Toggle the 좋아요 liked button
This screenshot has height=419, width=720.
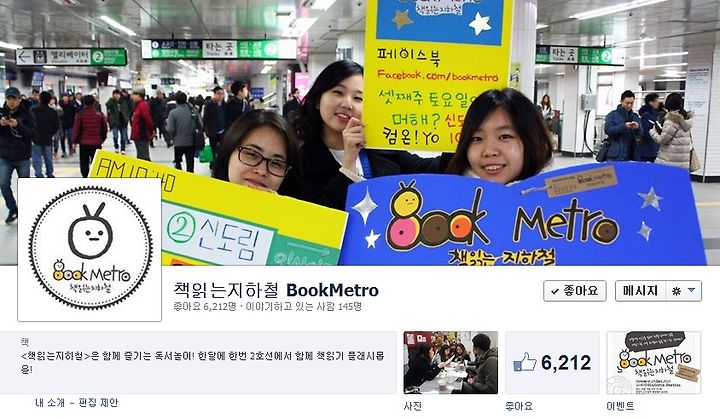pos(574,291)
